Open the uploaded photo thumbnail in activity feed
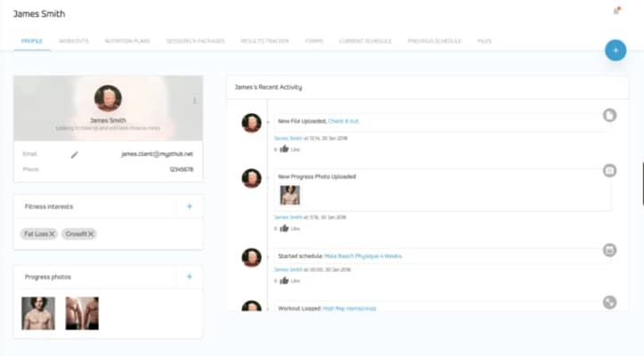644x356 pixels. (290, 195)
